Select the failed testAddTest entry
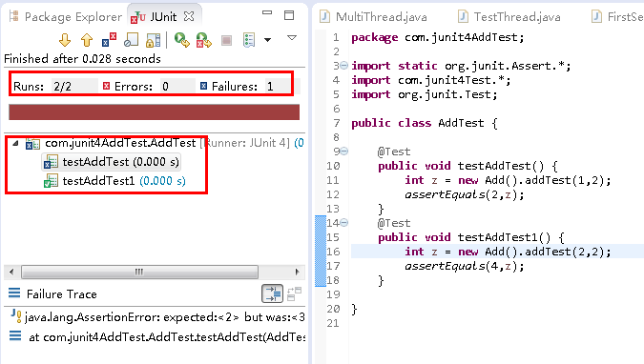The width and height of the screenshot is (644, 364). pos(112,162)
